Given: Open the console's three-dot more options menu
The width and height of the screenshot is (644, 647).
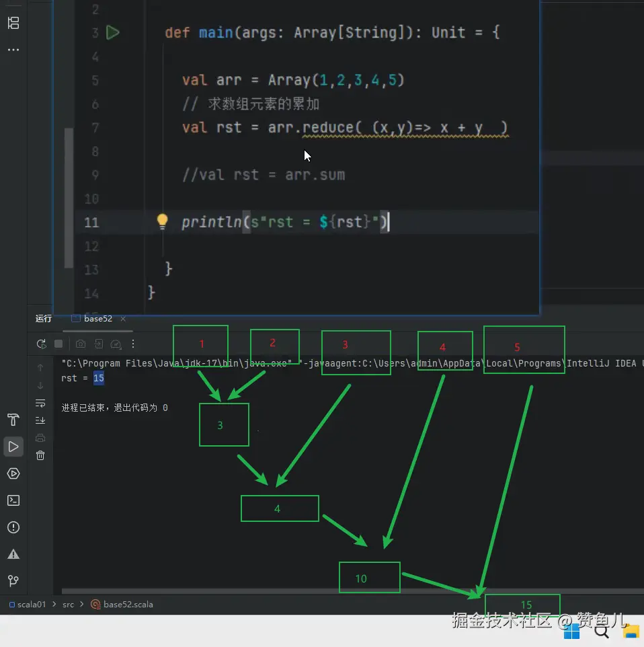Looking at the screenshot, I should click(132, 344).
